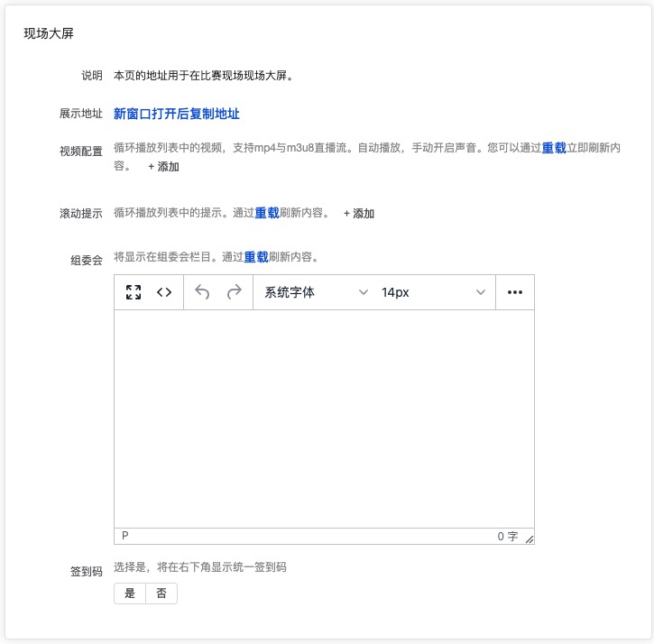
Task: Click the 签到码 field label
Action: click(x=87, y=572)
